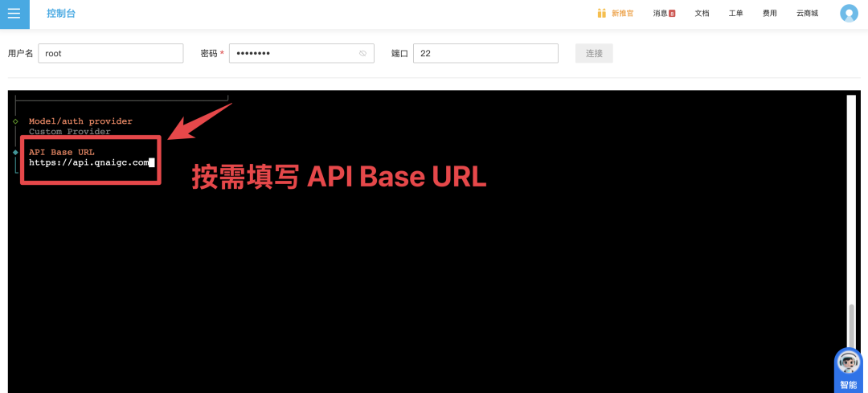Focus the 用户名 field containing root

coord(110,53)
